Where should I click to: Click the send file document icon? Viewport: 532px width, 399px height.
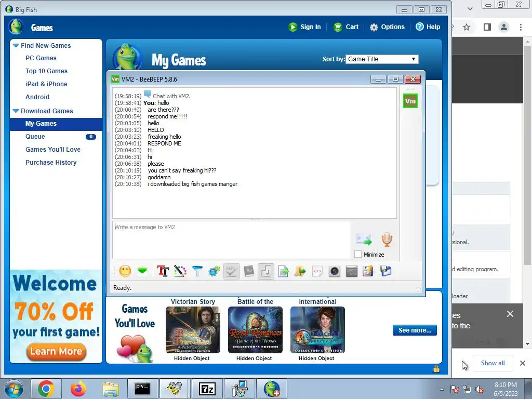283,271
